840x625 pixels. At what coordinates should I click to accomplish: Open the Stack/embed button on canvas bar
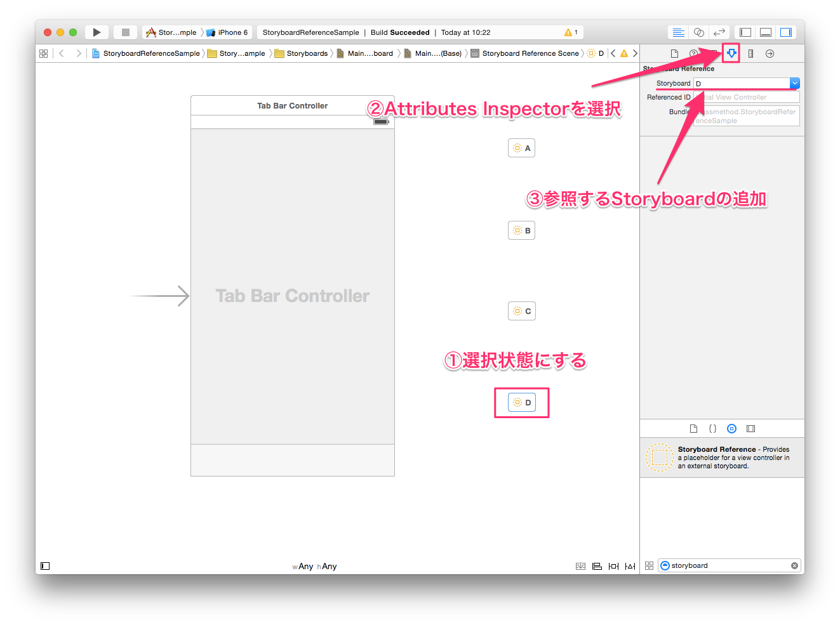pyautogui.click(x=580, y=566)
